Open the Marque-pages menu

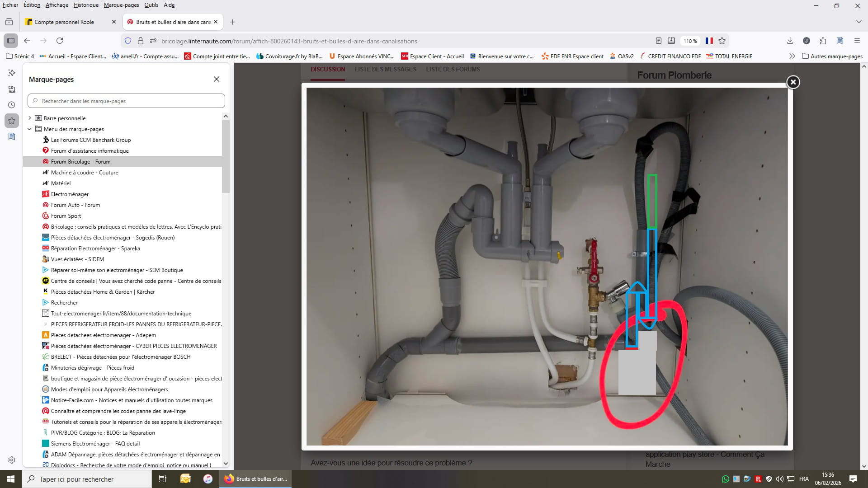pyautogui.click(x=121, y=5)
